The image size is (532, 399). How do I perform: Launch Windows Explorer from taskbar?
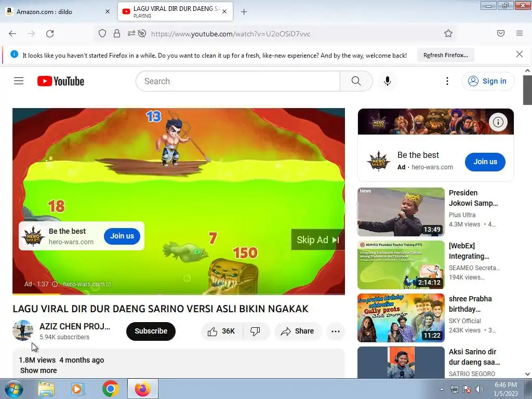click(x=46, y=389)
